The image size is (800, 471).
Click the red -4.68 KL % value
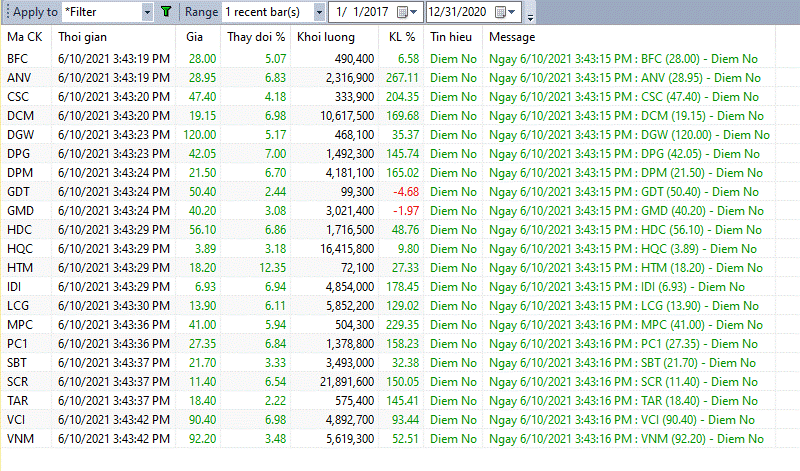pyautogui.click(x=406, y=192)
